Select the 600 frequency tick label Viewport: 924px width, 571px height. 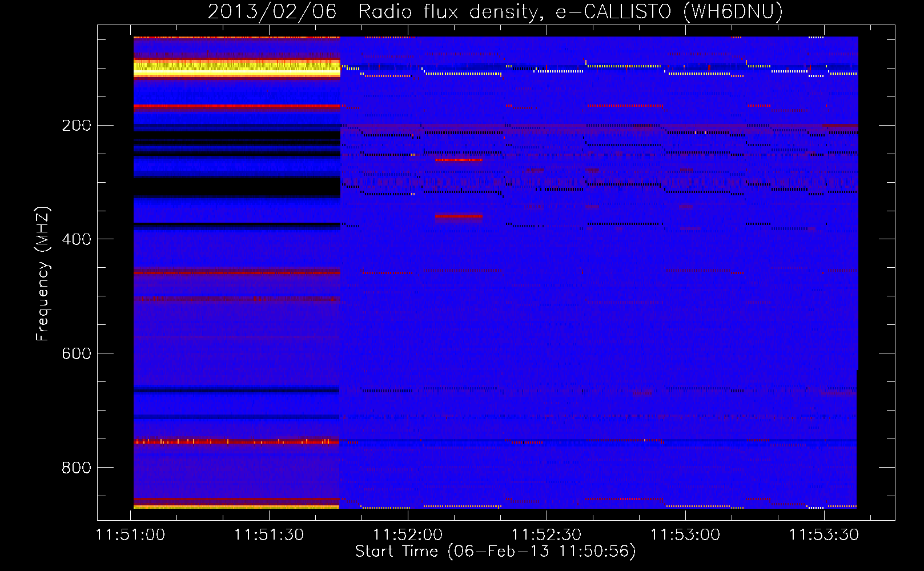click(x=77, y=353)
